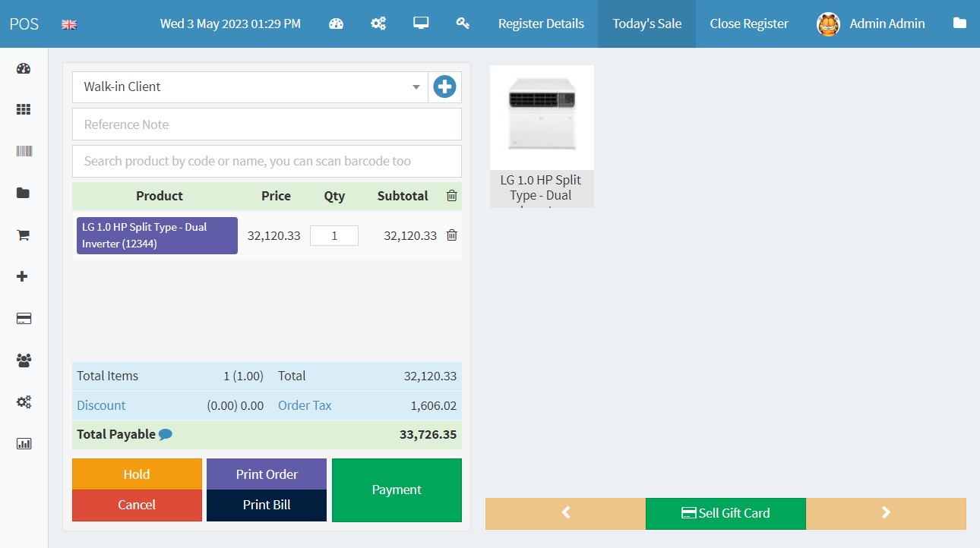Click the Order Tax link

(305, 405)
